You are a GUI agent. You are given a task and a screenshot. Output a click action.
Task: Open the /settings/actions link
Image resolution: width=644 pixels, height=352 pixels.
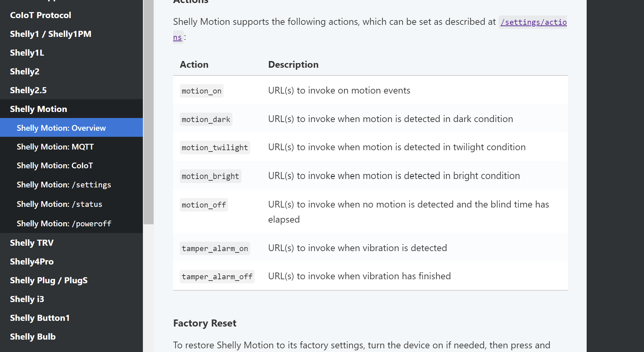(533, 22)
